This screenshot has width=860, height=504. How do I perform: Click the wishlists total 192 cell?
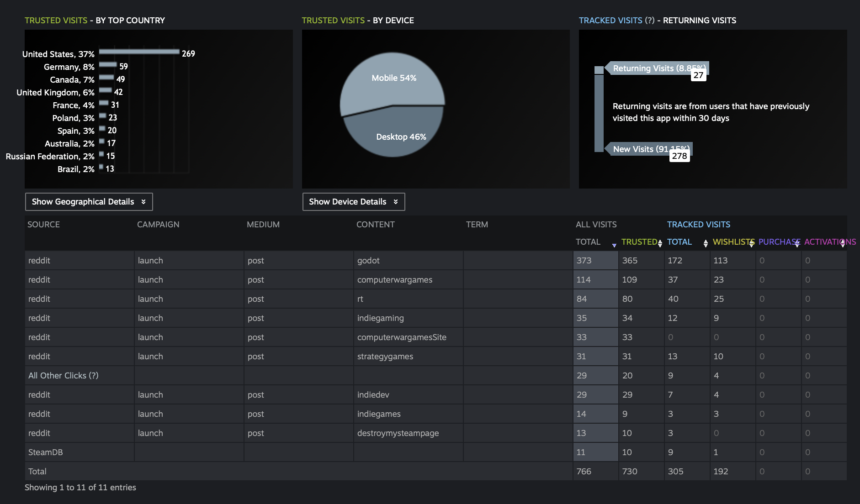[733, 472]
